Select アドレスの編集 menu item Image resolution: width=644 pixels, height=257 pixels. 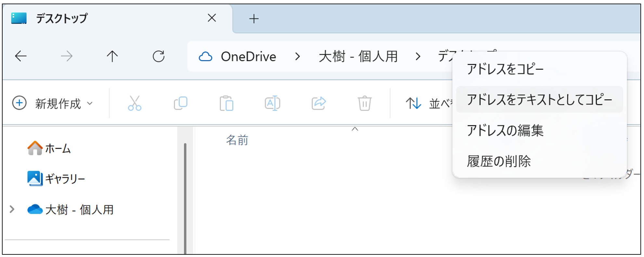[x=505, y=130]
